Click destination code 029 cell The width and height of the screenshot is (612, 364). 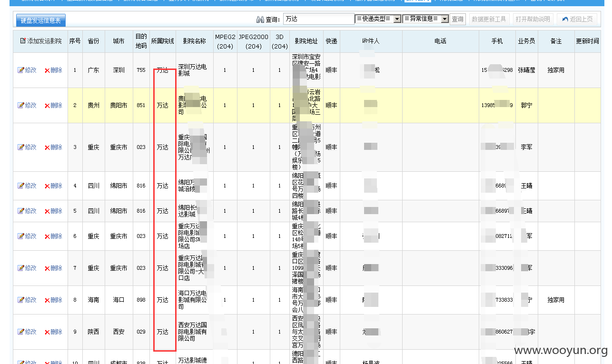click(x=141, y=332)
